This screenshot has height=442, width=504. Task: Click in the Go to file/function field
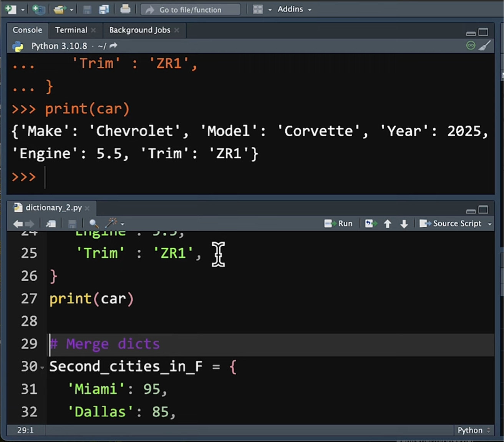click(191, 10)
